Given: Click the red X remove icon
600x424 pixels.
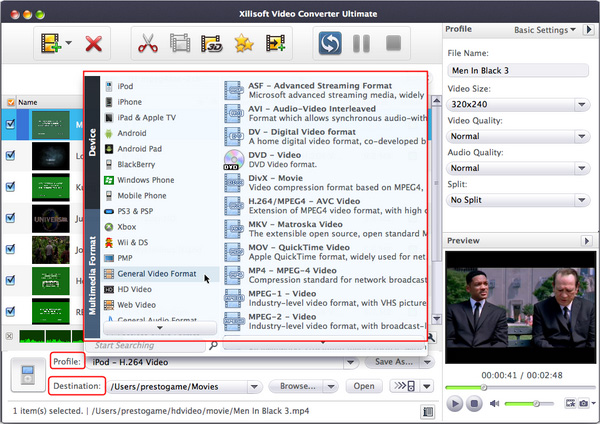Looking at the screenshot, I should tap(94, 44).
